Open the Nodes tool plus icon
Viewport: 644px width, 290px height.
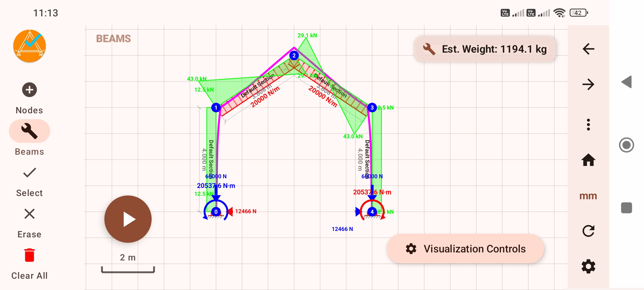pyautogui.click(x=30, y=90)
